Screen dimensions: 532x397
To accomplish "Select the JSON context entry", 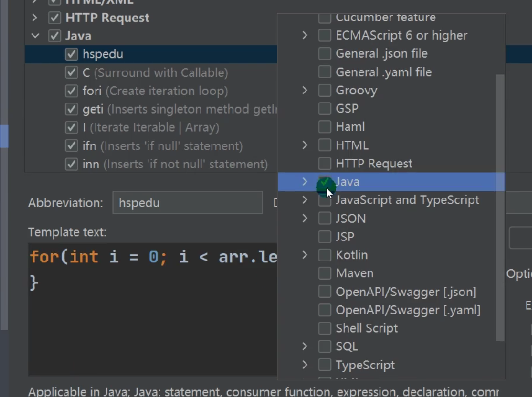I will pos(350,218).
